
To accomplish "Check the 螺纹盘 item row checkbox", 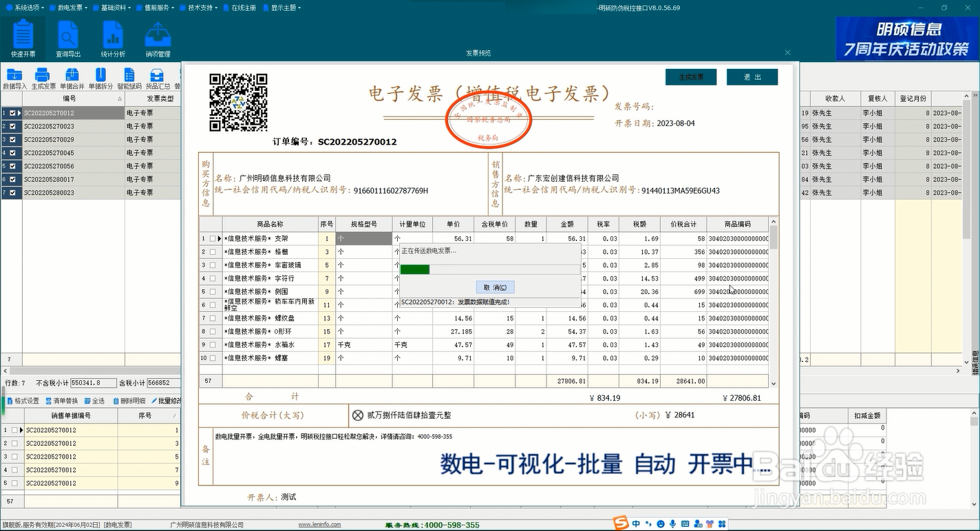I will pos(213,318).
